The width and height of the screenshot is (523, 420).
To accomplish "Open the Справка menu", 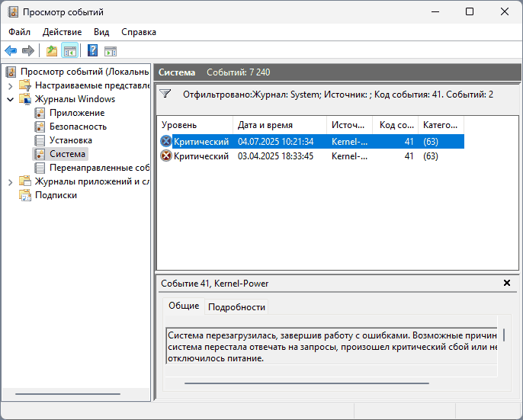I will [x=139, y=32].
